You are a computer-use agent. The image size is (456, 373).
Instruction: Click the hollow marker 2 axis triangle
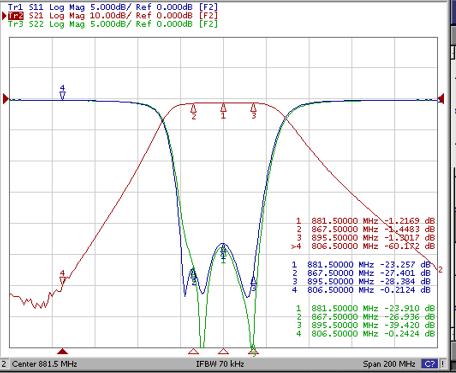[193, 351]
